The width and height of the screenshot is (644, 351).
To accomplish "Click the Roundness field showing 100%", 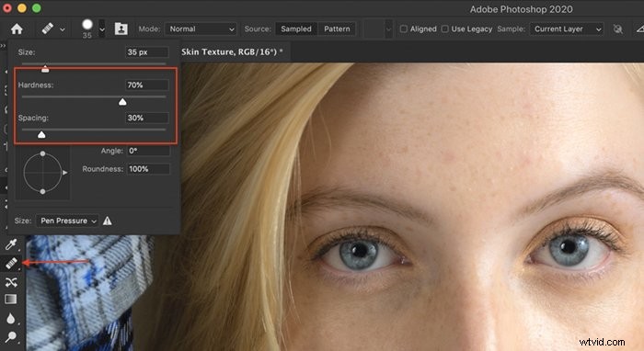I will (148, 169).
